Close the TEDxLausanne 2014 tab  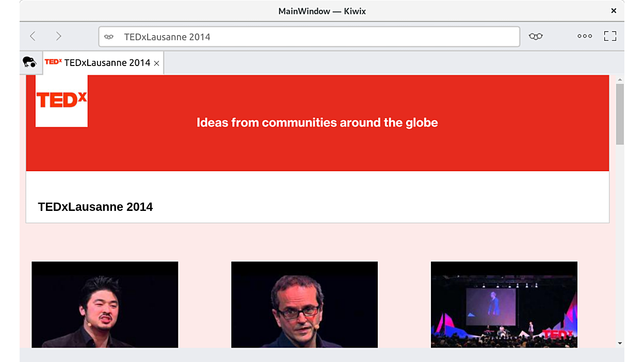click(x=157, y=63)
